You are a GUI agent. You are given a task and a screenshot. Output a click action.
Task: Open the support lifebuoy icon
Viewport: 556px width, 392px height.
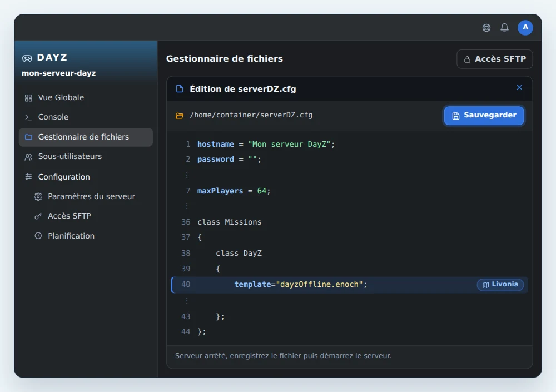[486, 28]
